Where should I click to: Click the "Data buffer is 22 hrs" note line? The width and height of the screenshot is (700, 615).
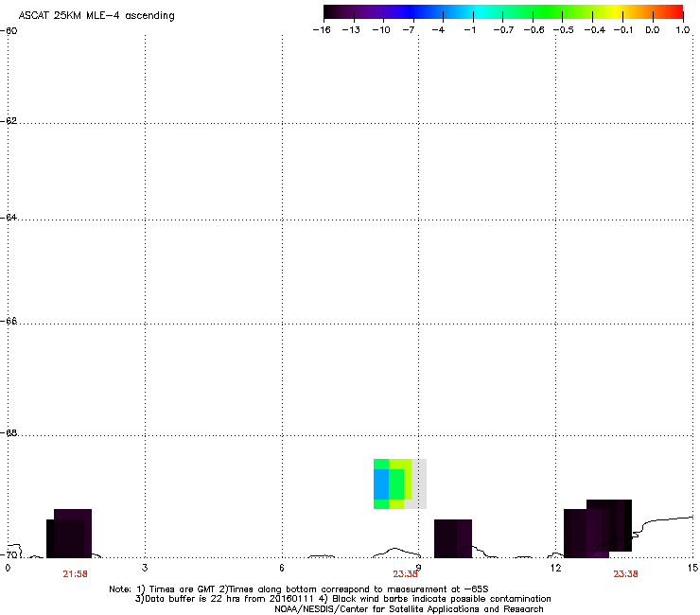pos(342,599)
